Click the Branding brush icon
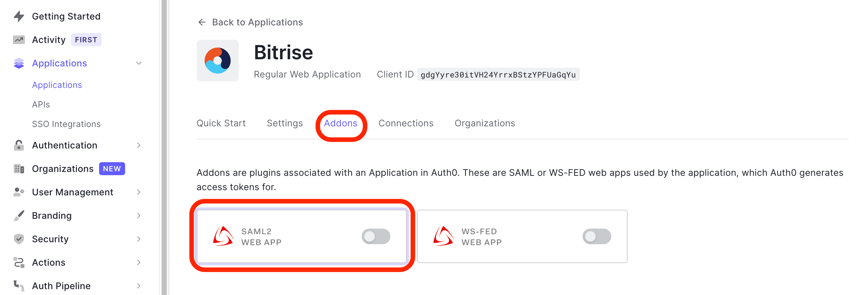This screenshot has width=868, height=295. coord(19,216)
